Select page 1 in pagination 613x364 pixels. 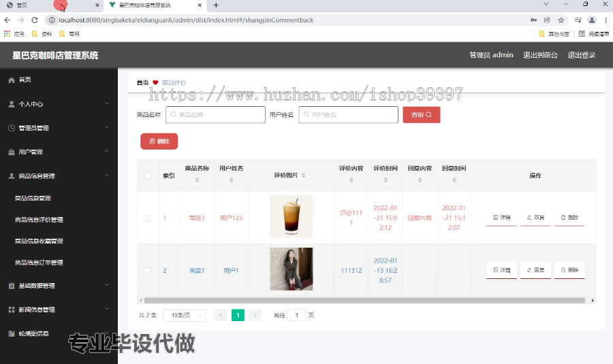point(238,315)
